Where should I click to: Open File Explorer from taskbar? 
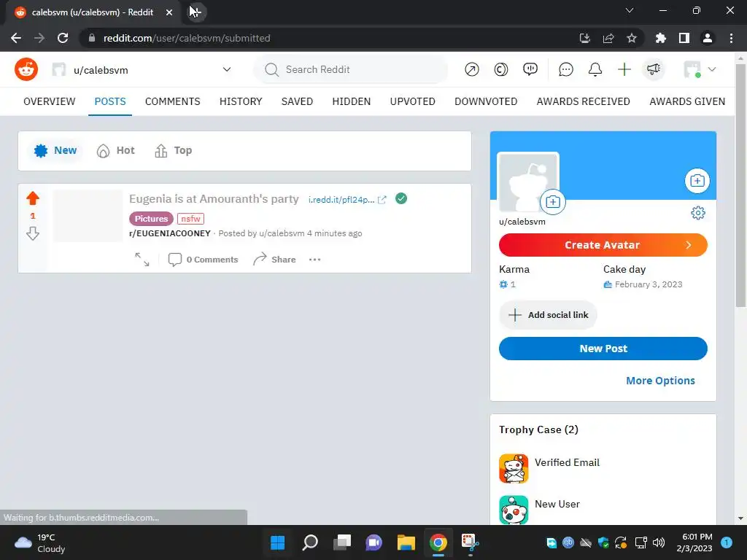coord(406,542)
